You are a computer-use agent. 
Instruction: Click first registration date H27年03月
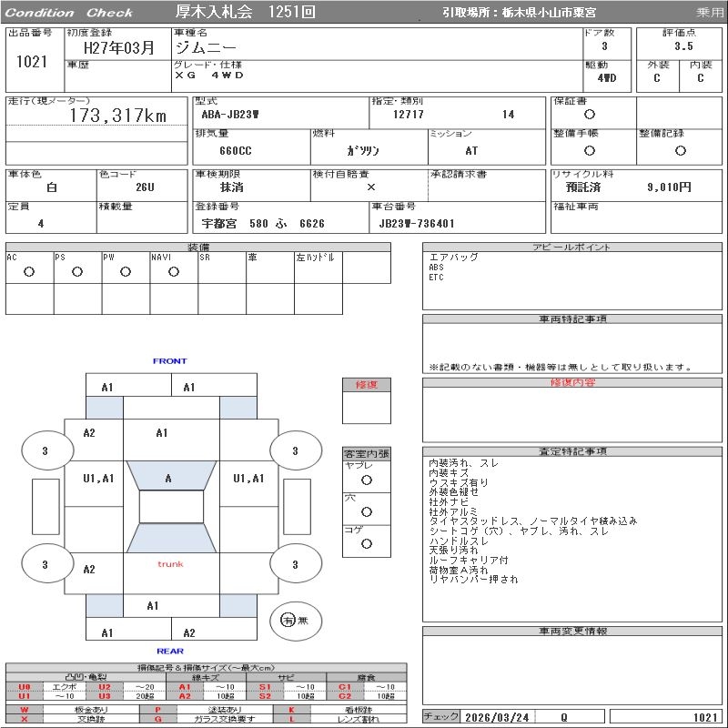(119, 48)
